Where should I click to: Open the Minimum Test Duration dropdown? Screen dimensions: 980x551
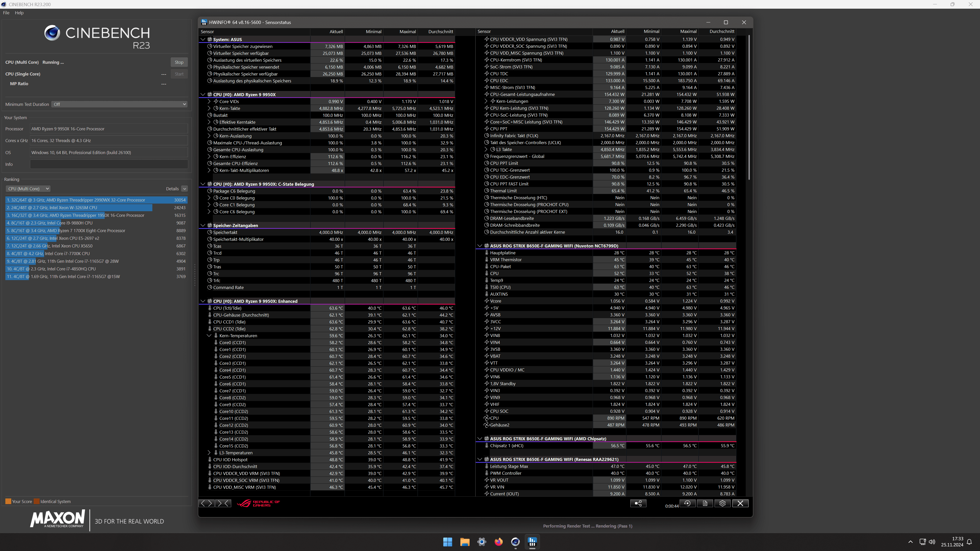pos(119,104)
